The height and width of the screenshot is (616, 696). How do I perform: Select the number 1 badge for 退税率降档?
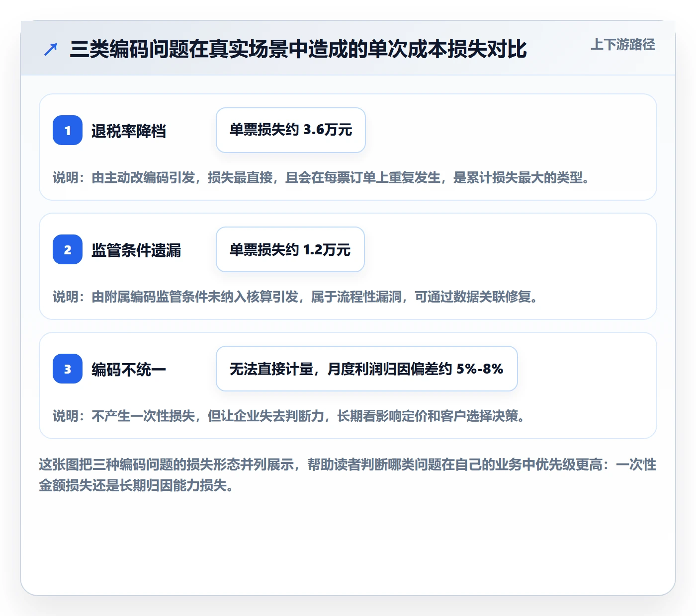68,130
